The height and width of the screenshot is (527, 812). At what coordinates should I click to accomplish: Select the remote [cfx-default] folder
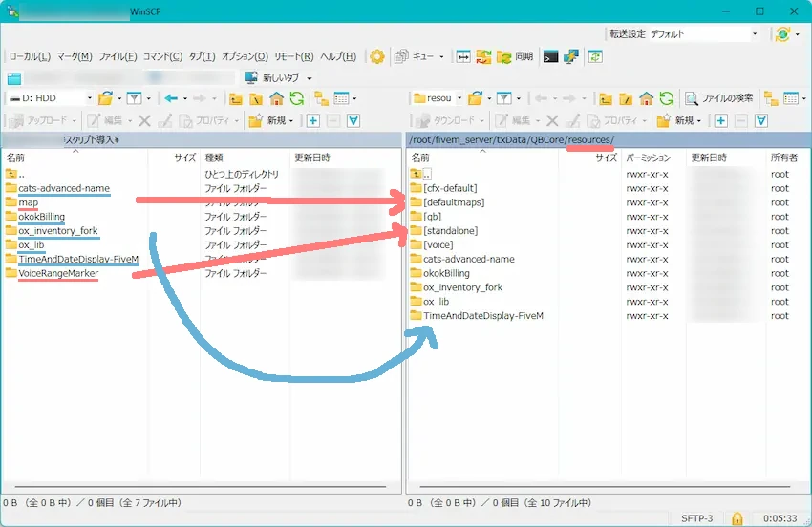point(450,188)
